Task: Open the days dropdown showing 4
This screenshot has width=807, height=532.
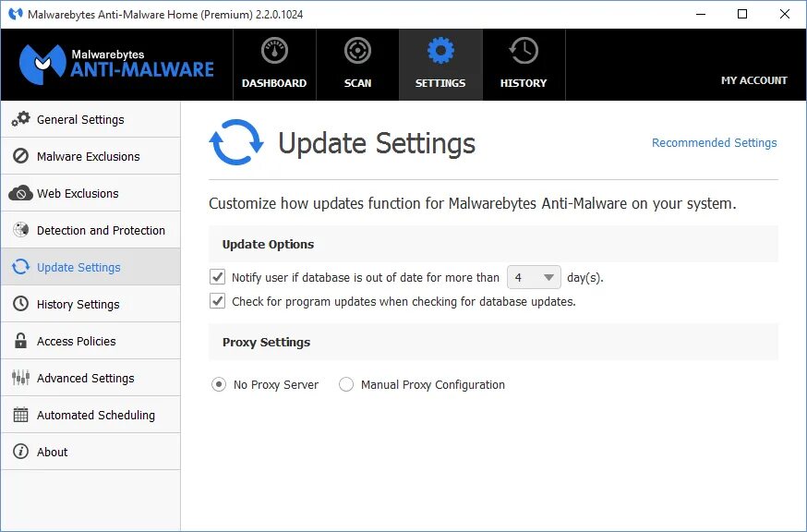Action: 533,276
